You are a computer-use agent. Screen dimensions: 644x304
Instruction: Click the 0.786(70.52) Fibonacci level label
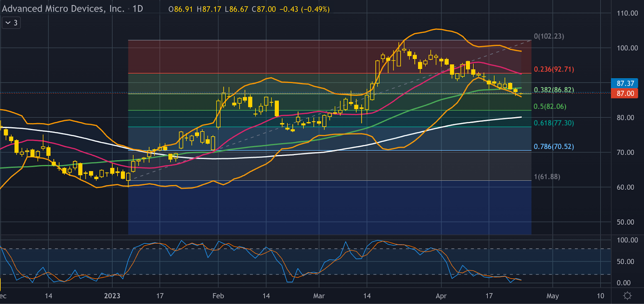point(554,146)
